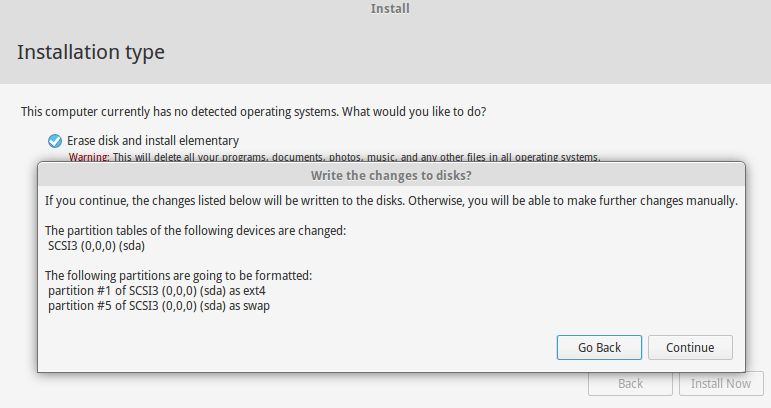Click the greyed-out Back button

coord(630,383)
